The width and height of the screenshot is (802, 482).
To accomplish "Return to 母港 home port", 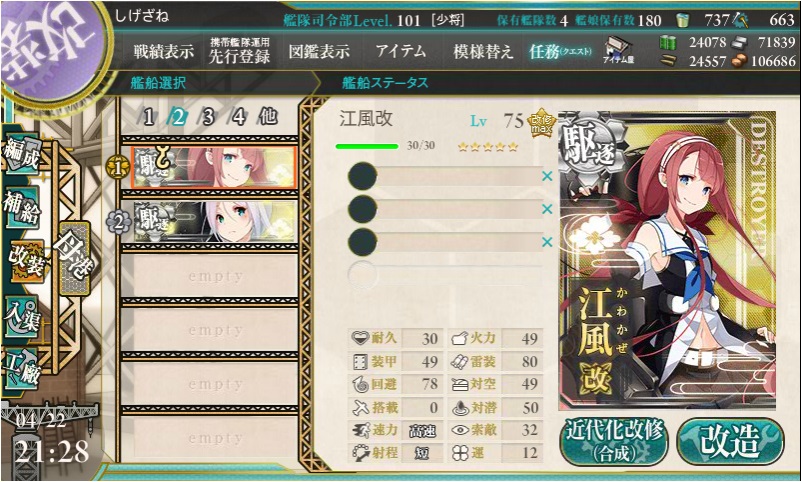I will coord(75,258).
